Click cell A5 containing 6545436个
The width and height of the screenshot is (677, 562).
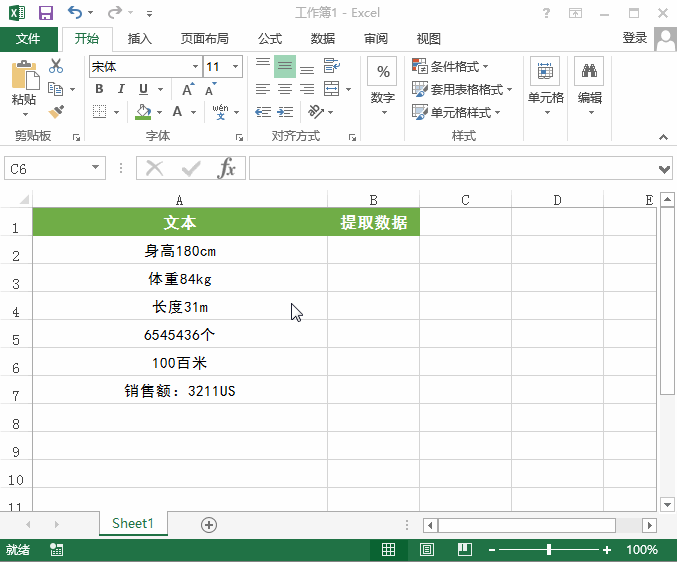pos(180,335)
